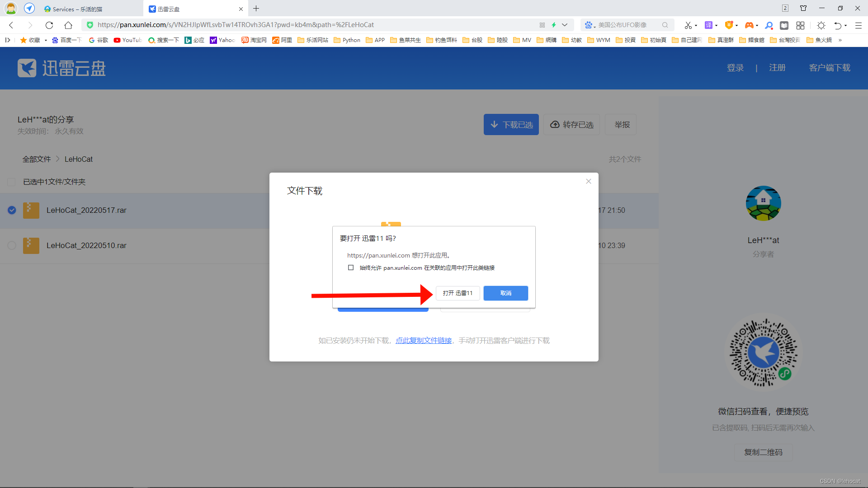Open the translate extension icon
The width and height of the screenshot is (868, 488).
point(708,25)
